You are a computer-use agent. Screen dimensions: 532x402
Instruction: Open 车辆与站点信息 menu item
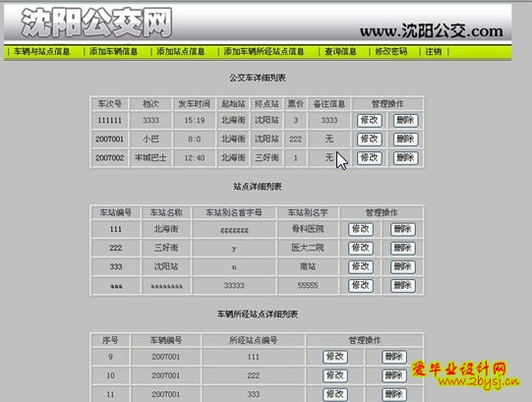(x=41, y=51)
